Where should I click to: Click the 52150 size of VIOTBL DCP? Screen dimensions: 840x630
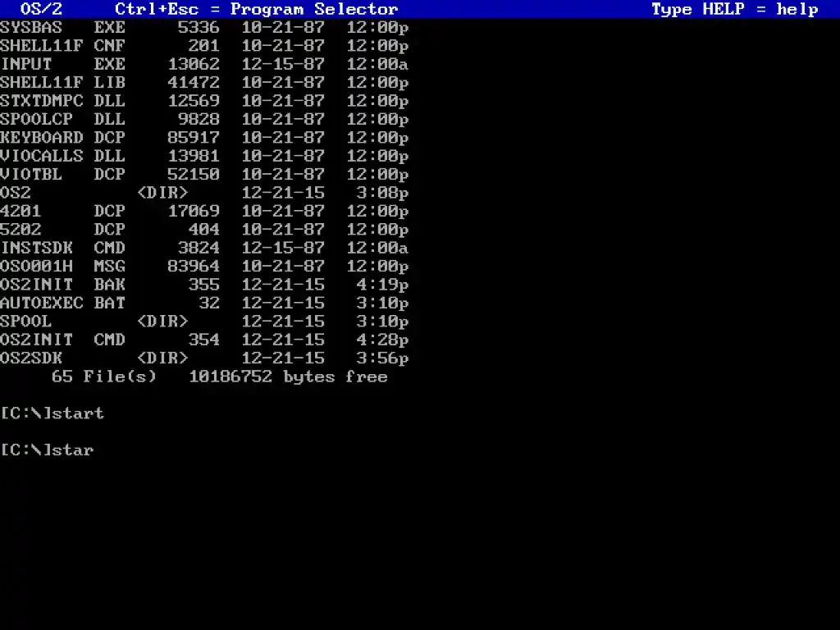(x=194, y=174)
